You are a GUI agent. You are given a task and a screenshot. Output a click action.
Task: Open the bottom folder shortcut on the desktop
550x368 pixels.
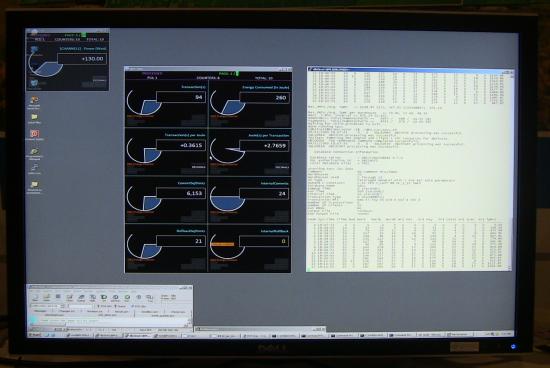pyautogui.click(x=34, y=185)
